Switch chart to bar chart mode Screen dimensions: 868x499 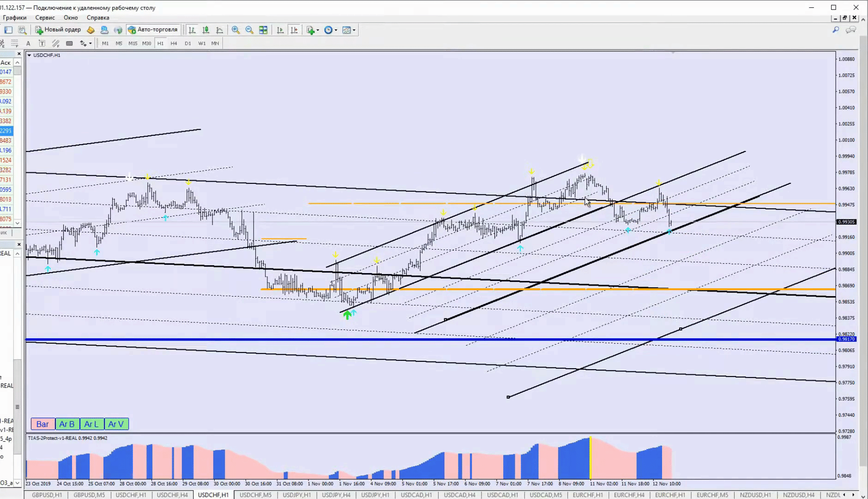point(192,30)
